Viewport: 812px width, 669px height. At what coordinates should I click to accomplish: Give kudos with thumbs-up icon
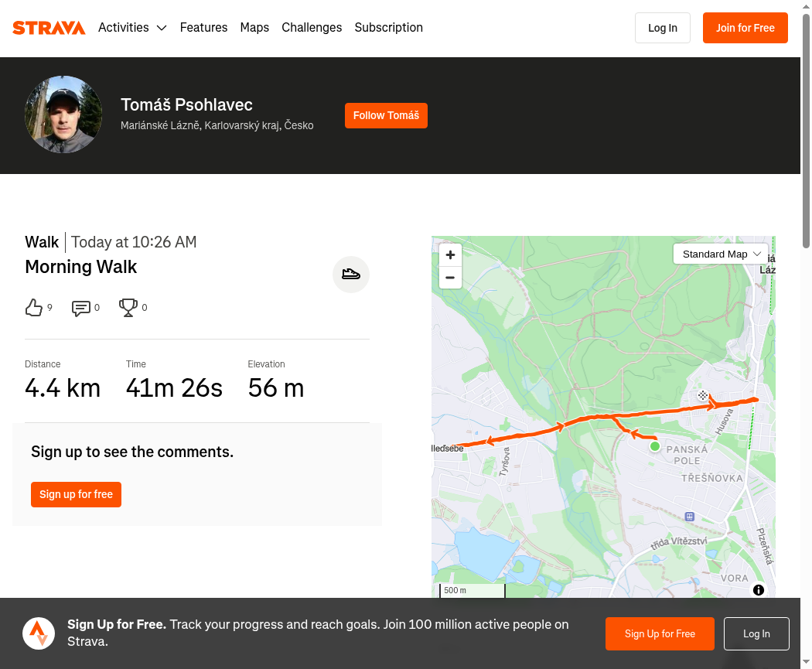(34, 308)
